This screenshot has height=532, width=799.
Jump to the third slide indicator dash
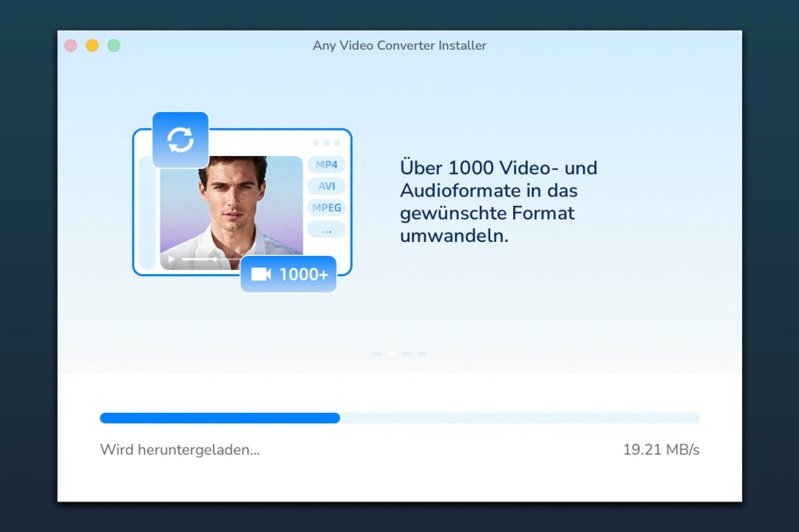[407, 353]
